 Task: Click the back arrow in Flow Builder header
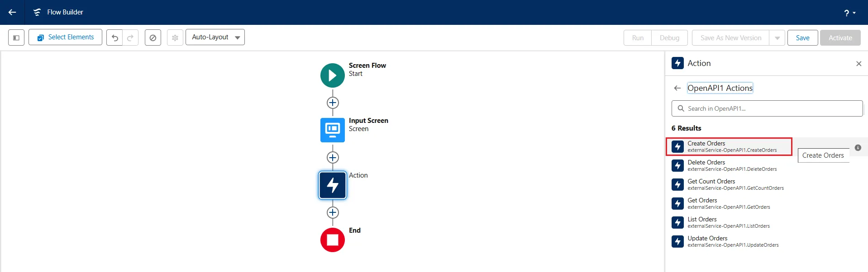pyautogui.click(x=12, y=12)
